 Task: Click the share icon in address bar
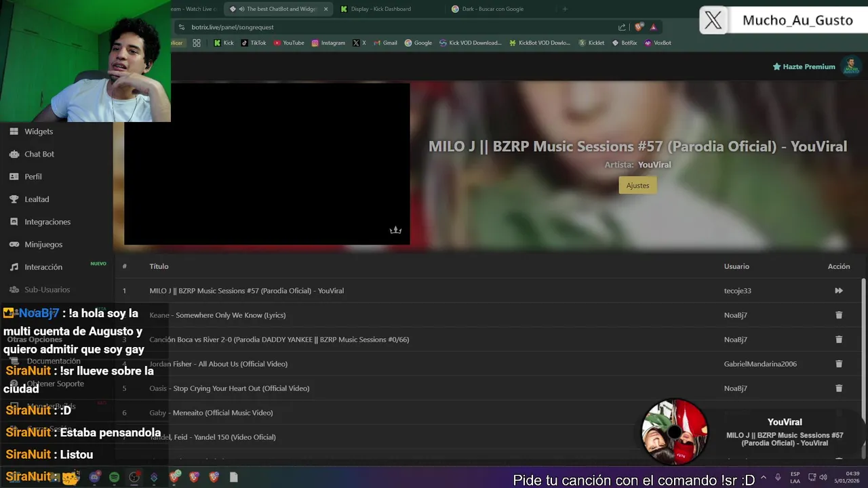[622, 27]
